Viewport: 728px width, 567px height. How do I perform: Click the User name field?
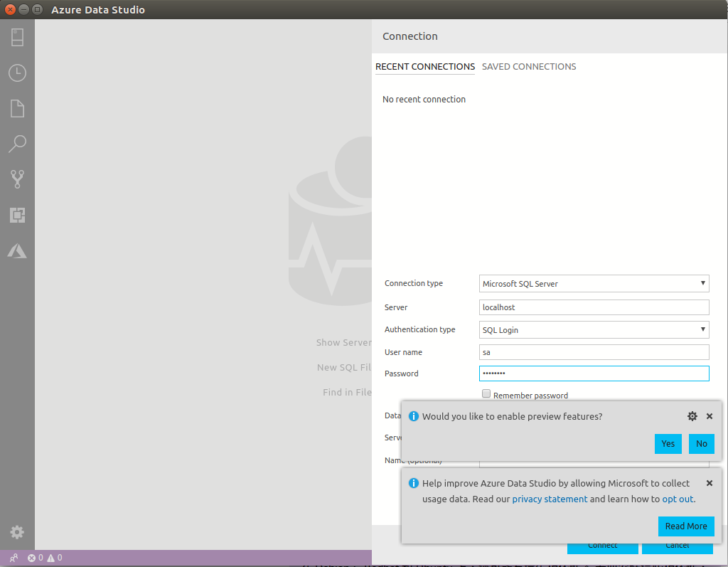pyautogui.click(x=594, y=352)
